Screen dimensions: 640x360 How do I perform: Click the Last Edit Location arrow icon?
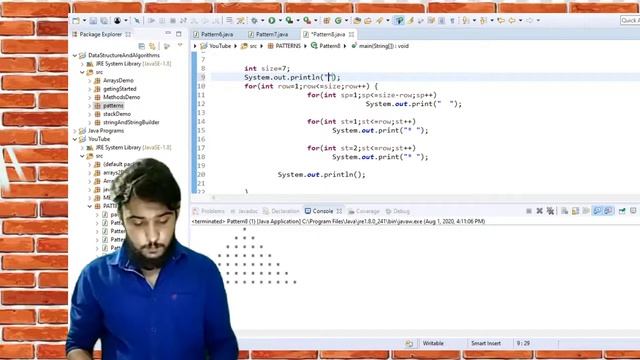click(x=501, y=20)
